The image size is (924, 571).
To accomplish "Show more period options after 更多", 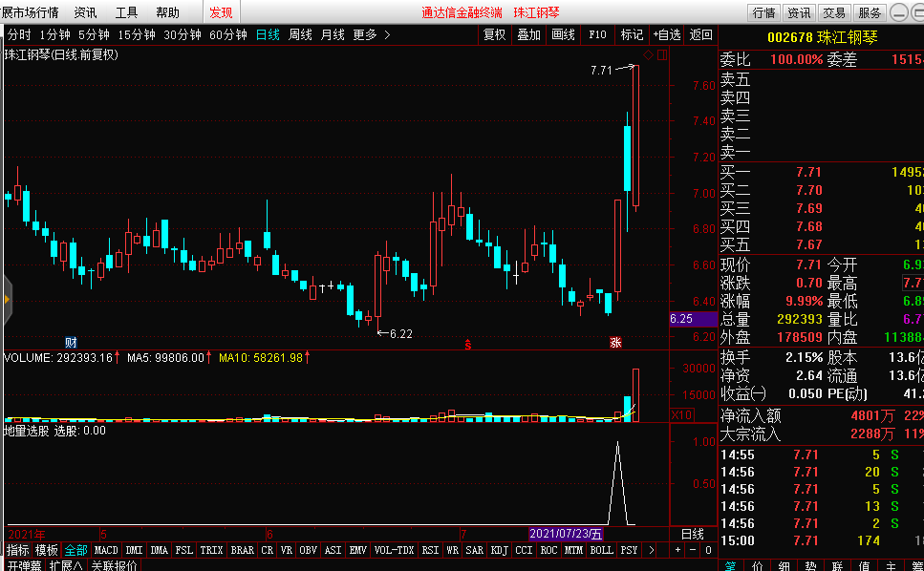I will point(387,35).
